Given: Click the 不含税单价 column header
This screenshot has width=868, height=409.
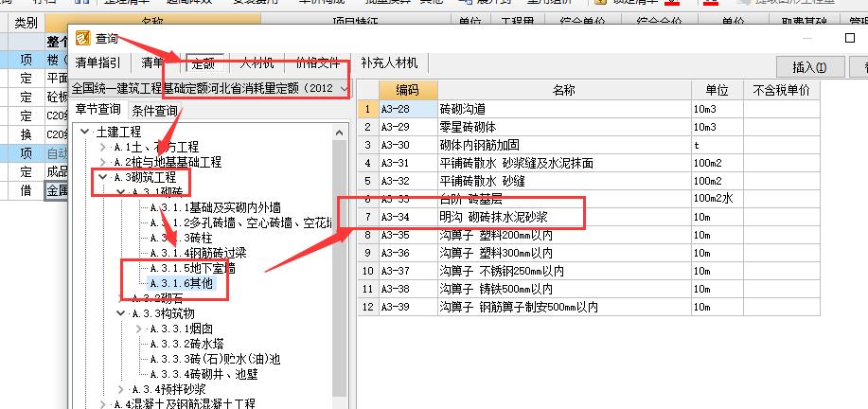Looking at the screenshot, I should 781,90.
